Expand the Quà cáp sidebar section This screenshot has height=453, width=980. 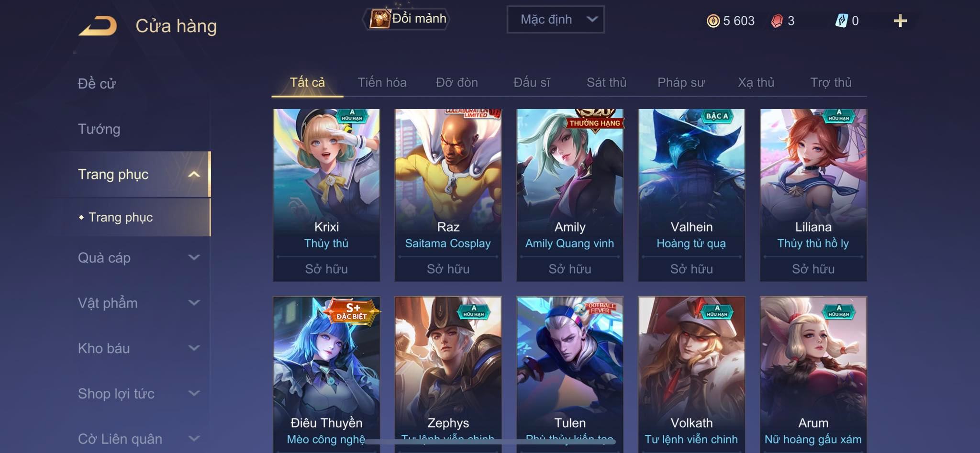(x=194, y=257)
